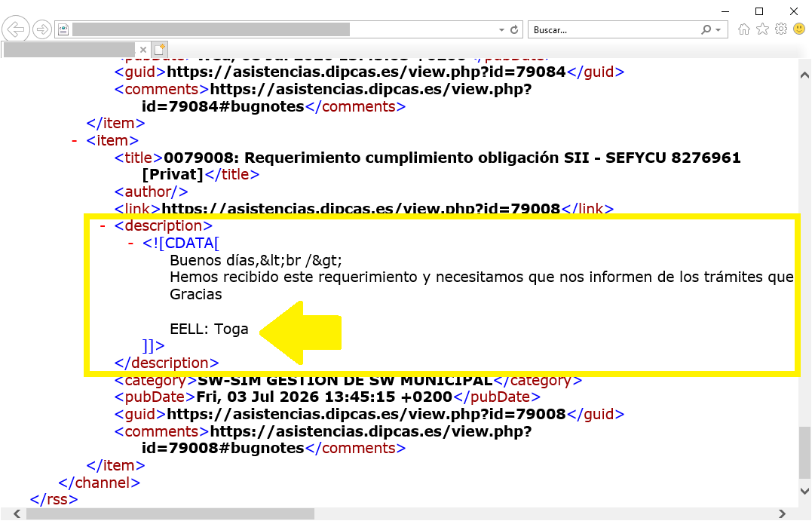
Task: Open the Home page icon
Action: [x=744, y=29]
